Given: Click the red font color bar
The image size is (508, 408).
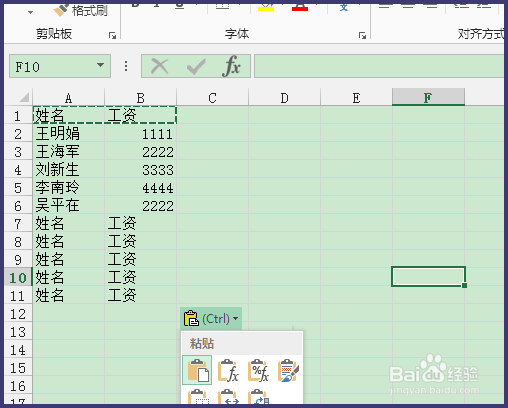Looking at the screenshot, I should point(300,8).
